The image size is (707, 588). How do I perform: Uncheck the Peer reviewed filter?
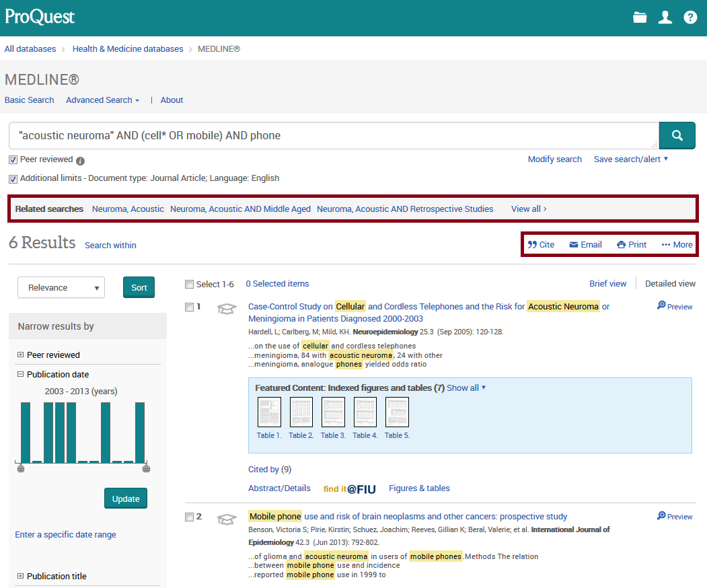12,159
